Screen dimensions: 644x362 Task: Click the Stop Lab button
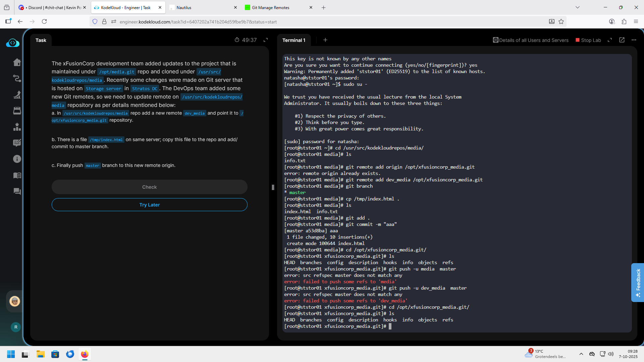[x=588, y=40]
